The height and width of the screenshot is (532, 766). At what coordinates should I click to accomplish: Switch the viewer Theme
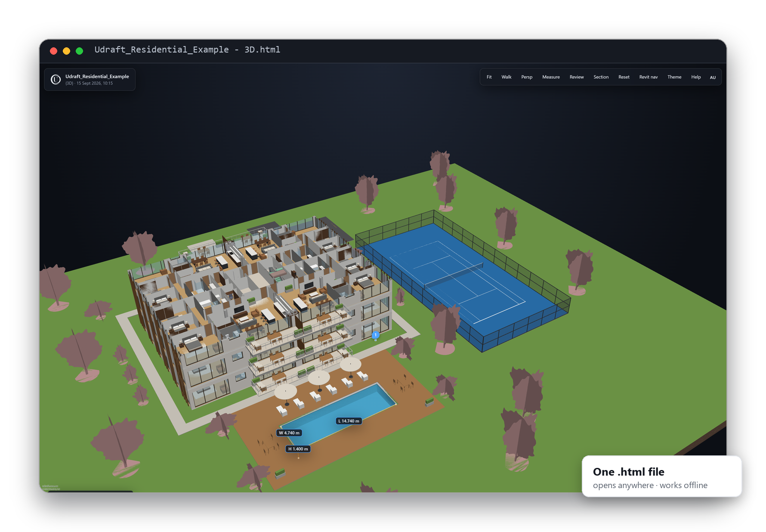674,77
